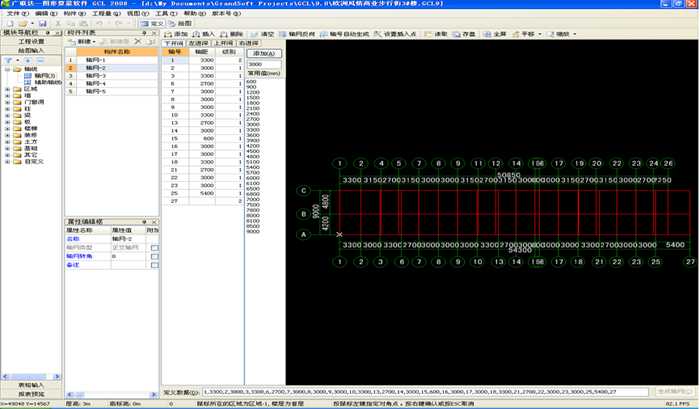
Task: Expand the 墙 tree folder
Action: coord(7,96)
